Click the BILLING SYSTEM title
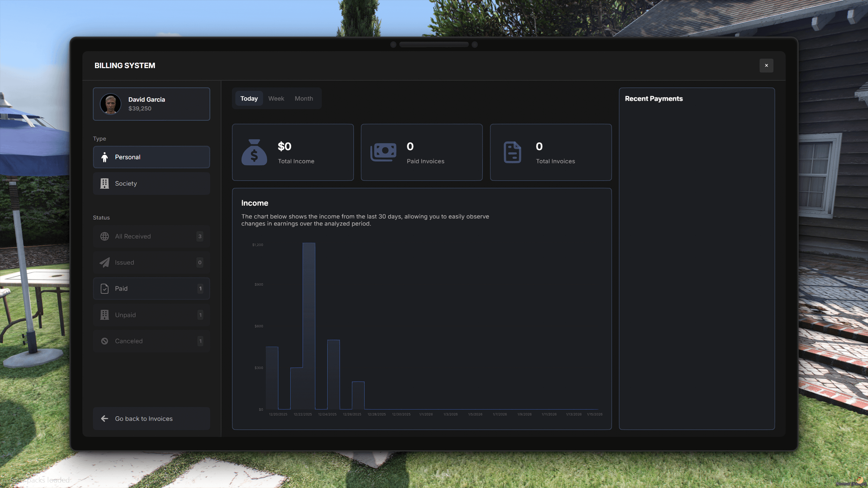Viewport: 868px width, 488px height. click(x=125, y=65)
